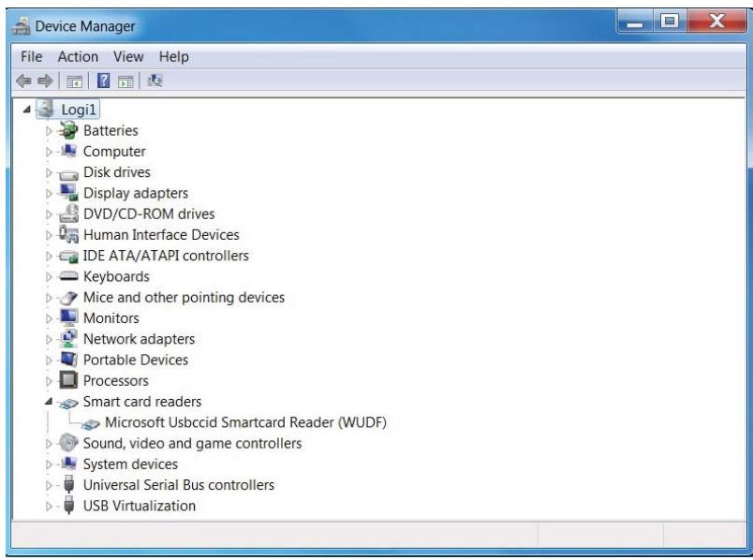Click the Batteries category icon
This screenshot has width=753, height=560.
pos(68,130)
